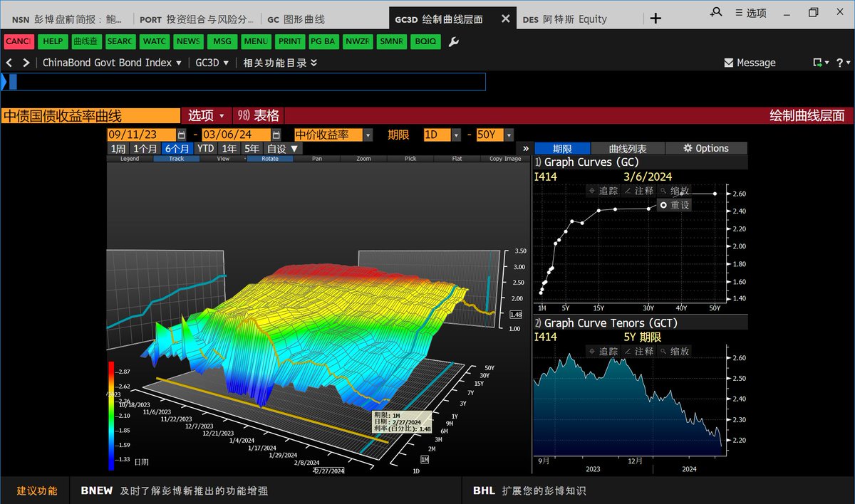The image size is (855, 504).
Task: Click the end date field 03/06/24
Action: pos(236,135)
